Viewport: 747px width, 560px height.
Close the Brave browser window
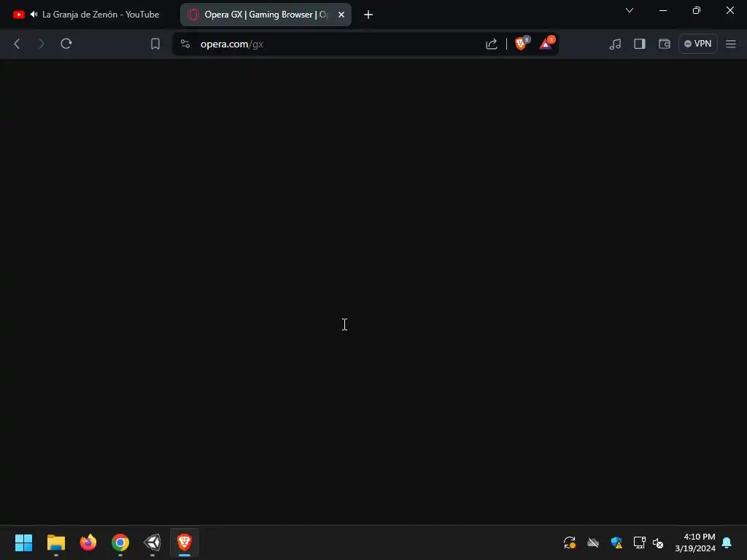tap(729, 10)
